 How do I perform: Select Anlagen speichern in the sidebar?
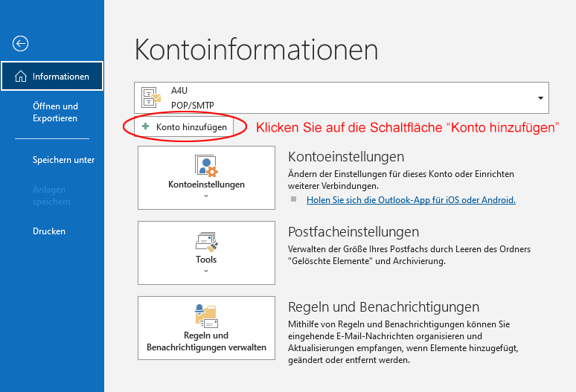point(51,196)
